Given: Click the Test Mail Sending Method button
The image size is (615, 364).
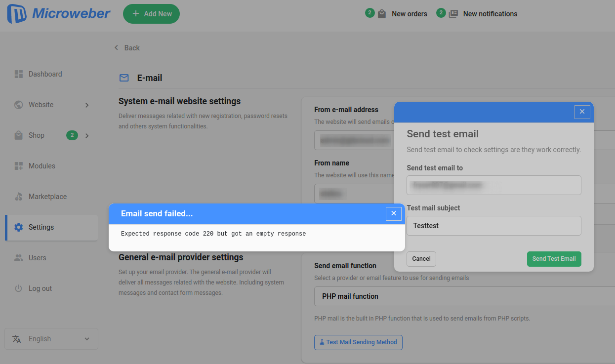Looking at the screenshot, I should click(x=358, y=342).
